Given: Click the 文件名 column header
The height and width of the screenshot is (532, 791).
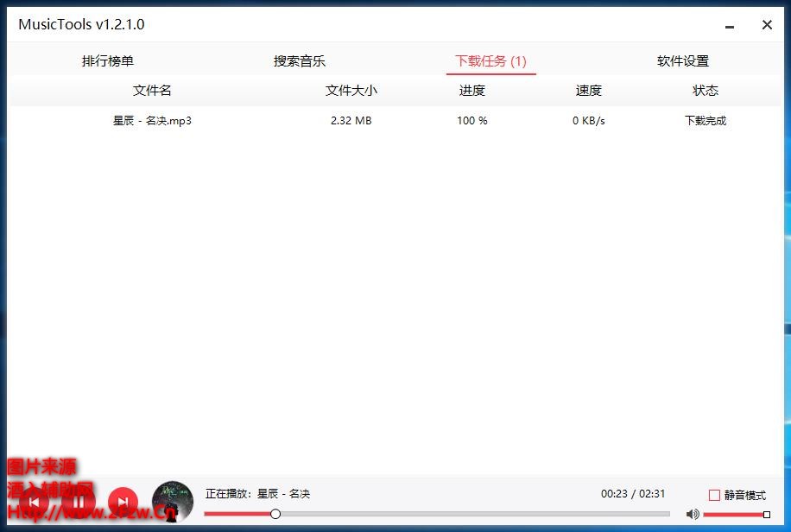Looking at the screenshot, I should tap(152, 91).
